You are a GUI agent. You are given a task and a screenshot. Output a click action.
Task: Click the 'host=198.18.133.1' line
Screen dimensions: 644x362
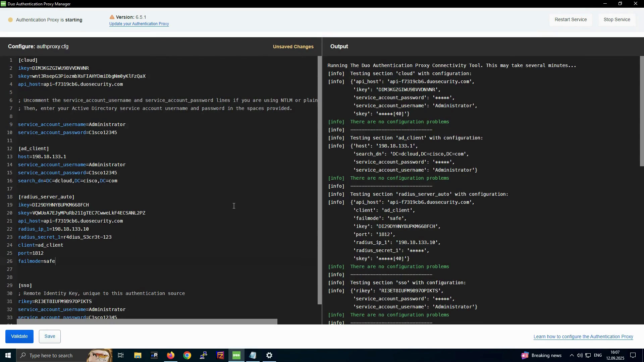(42, 157)
